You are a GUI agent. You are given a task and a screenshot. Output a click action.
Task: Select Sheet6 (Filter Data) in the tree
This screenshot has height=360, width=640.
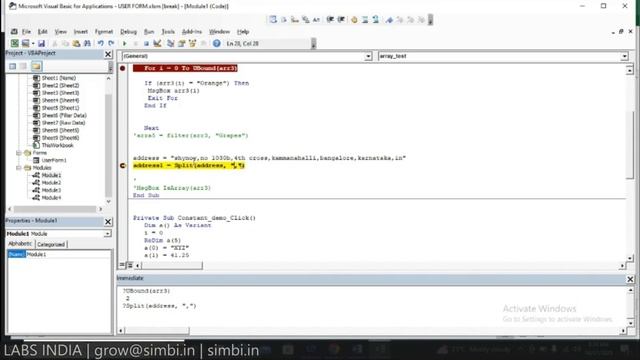pyautogui.click(x=64, y=116)
